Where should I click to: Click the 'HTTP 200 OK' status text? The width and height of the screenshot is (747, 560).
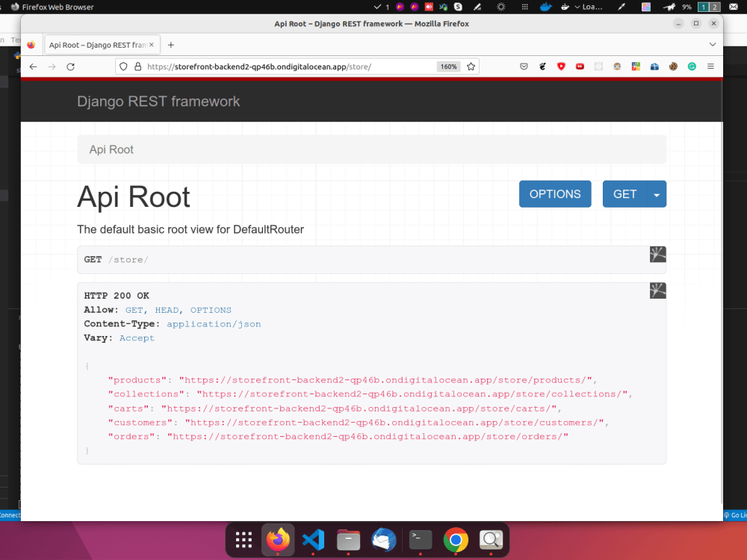117,295
